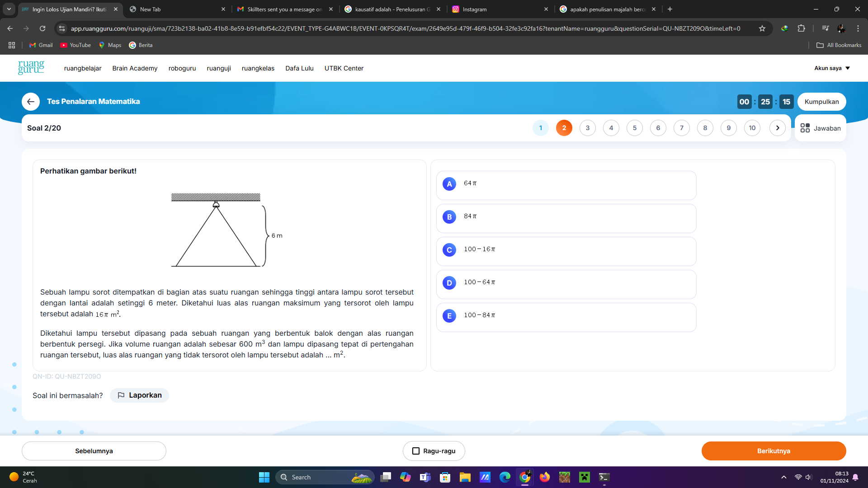Click the next page chevron icon
The image size is (868, 488).
[x=777, y=128]
